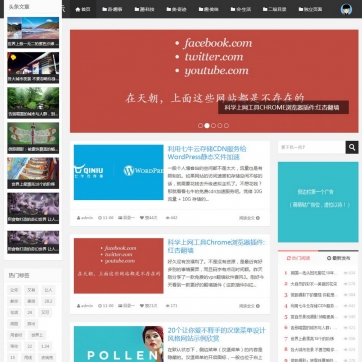Image resolution: width=362 pixels, height=362 pixels.
Task: Open the green forest headline thumbnail
Action: click(33, 103)
